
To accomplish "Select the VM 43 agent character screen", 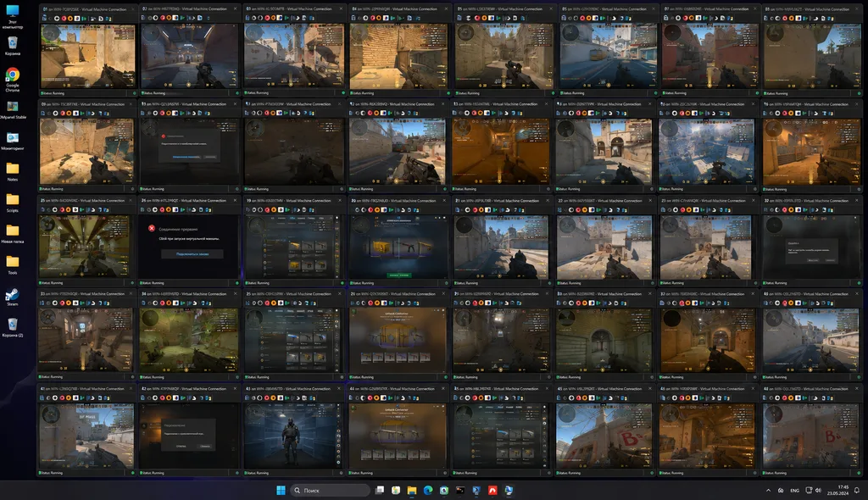I will tap(293, 436).
